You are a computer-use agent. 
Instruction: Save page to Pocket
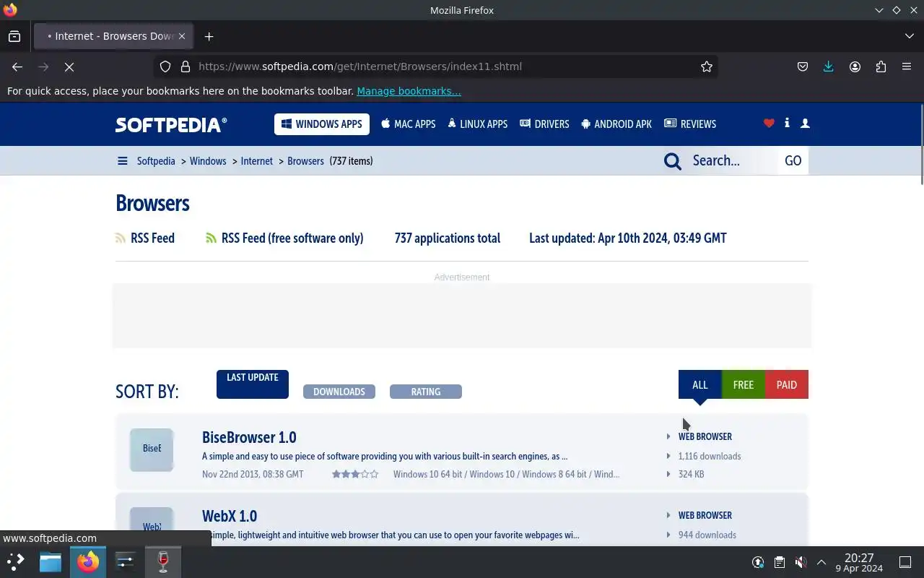tap(803, 66)
